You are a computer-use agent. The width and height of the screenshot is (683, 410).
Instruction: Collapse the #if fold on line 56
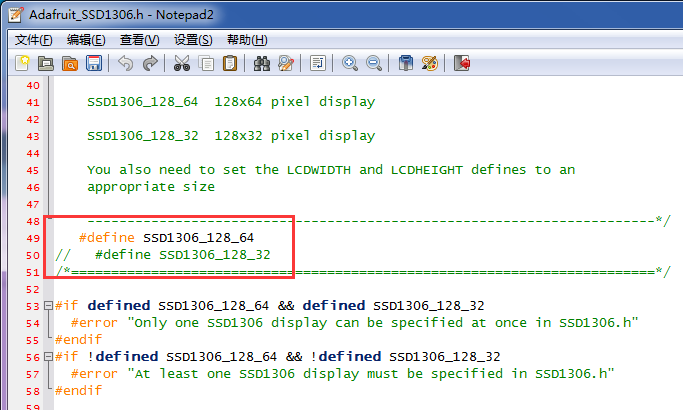point(48,357)
